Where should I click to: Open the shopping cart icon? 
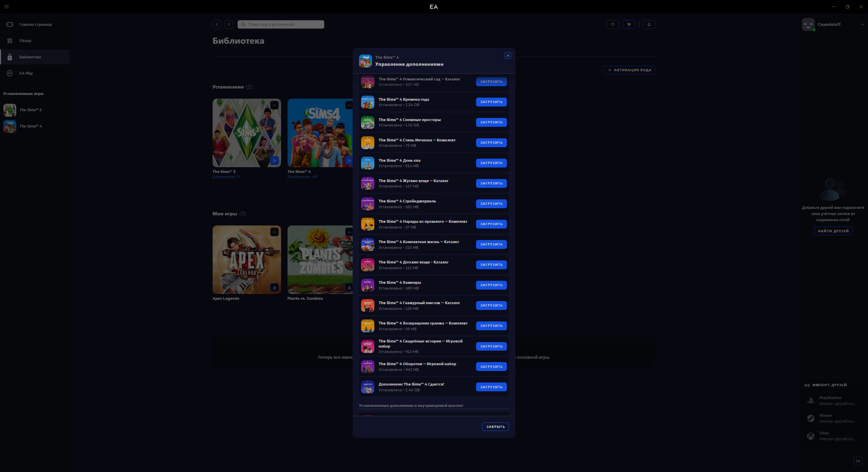629,24
